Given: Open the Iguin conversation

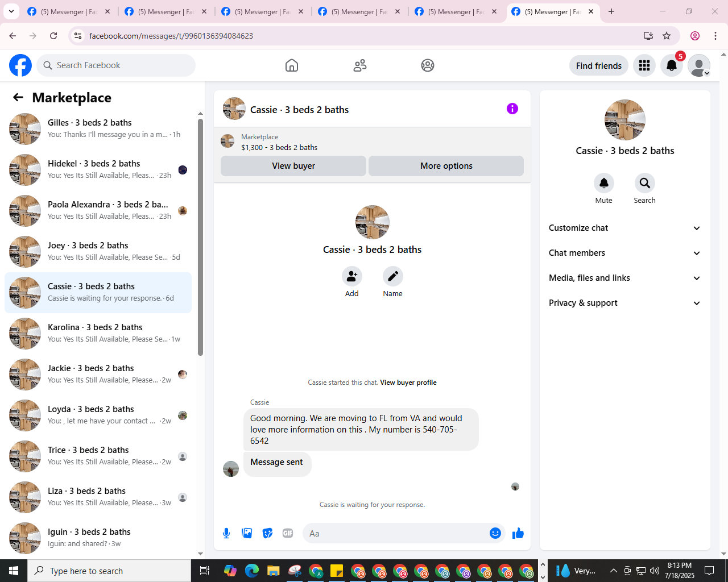Looking at the screenshot, I should 98,538.
